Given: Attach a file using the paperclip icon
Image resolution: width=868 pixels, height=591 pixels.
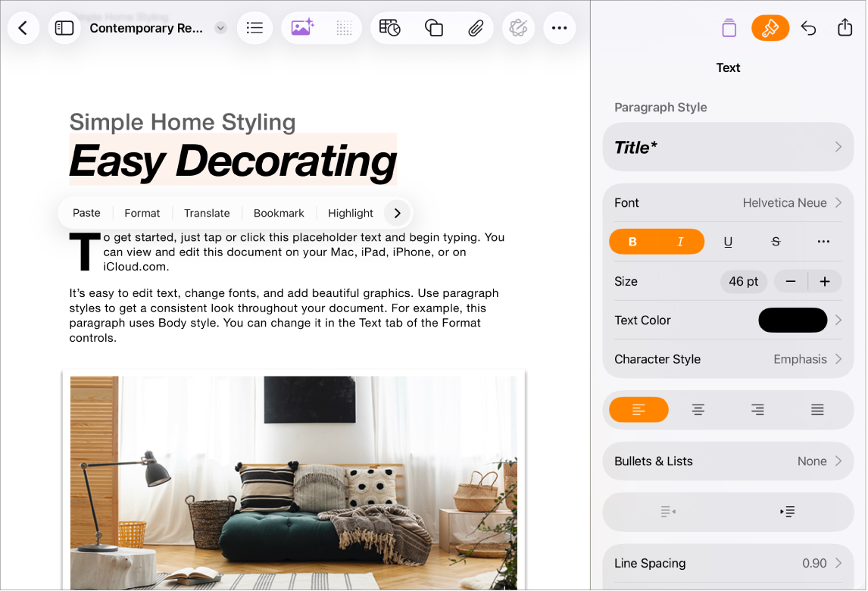Looking at the screenshot, I should pyautogui.click(x=476, y=27).
